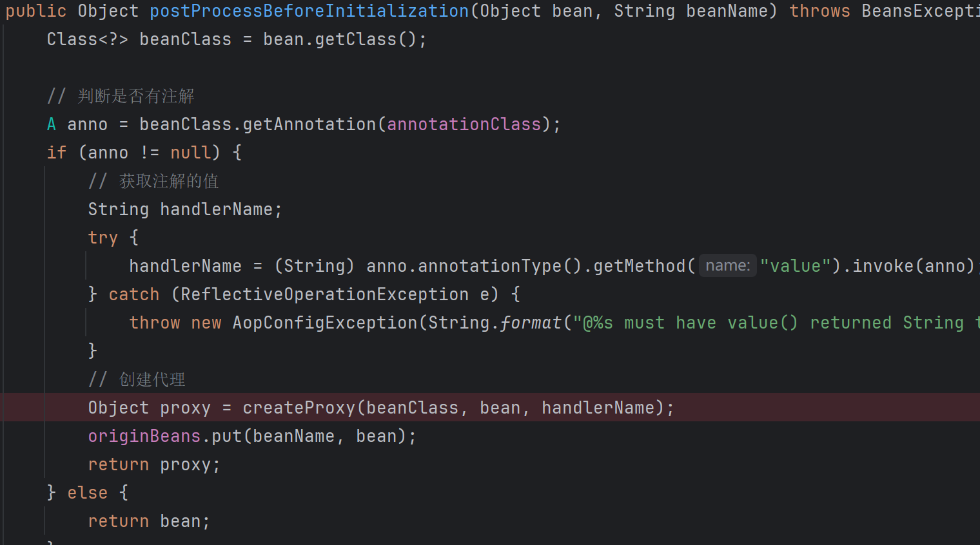Image resolution: width=980 pixels, height=545 pixels.
Task: Click the originBeans field reference
Action: 144,436
